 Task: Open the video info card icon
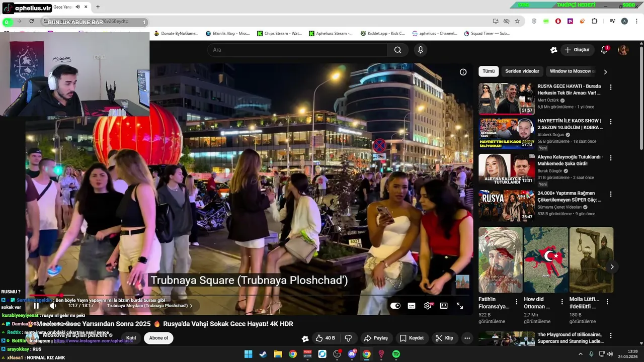[x=463, y=72]
